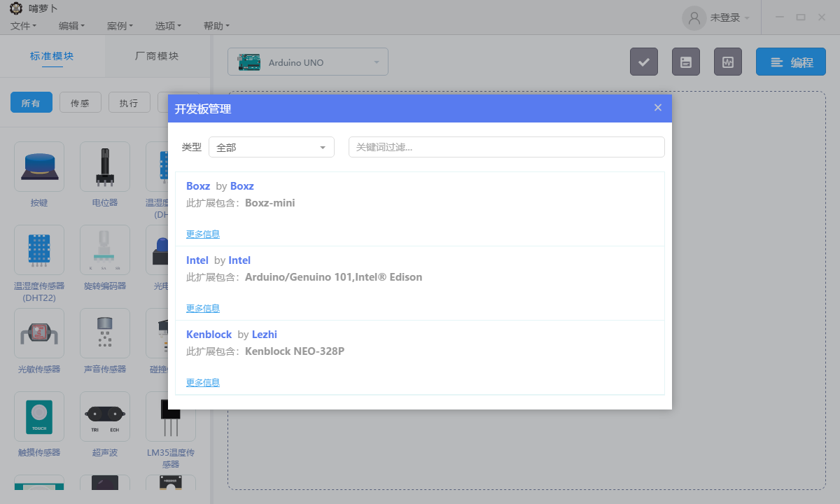This screenshot has height=504, width=840.
Task: Open the 未登录 account dropdown
Action: pos(730,18)
